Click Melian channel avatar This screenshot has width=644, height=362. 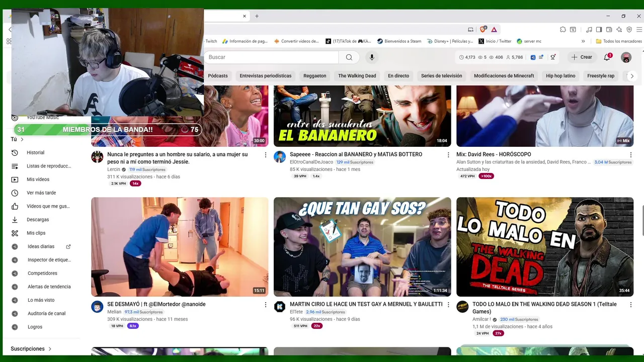pyautogui.click(x=97, y=307)
